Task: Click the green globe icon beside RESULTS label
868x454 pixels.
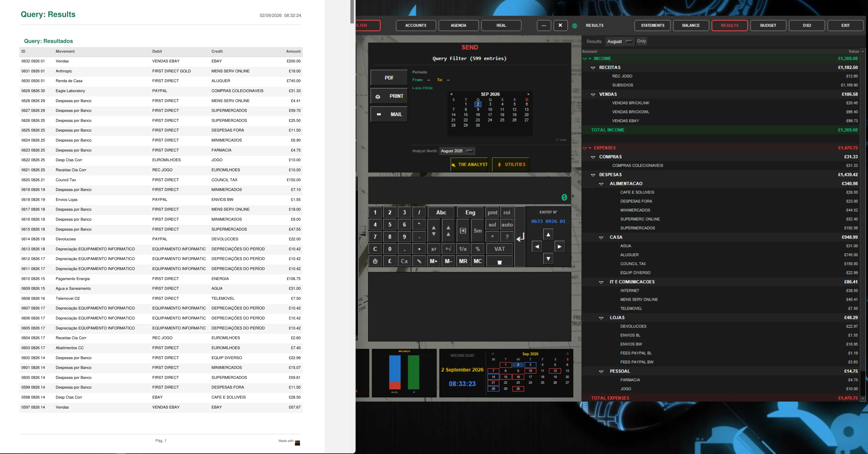Action: (x=574, y=26)
